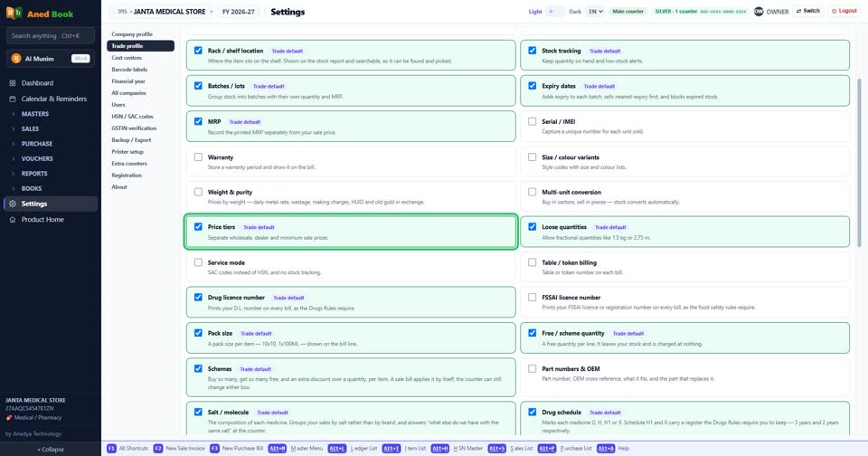Click the Alt+P badge for Purchase List

tap(547, 448)
